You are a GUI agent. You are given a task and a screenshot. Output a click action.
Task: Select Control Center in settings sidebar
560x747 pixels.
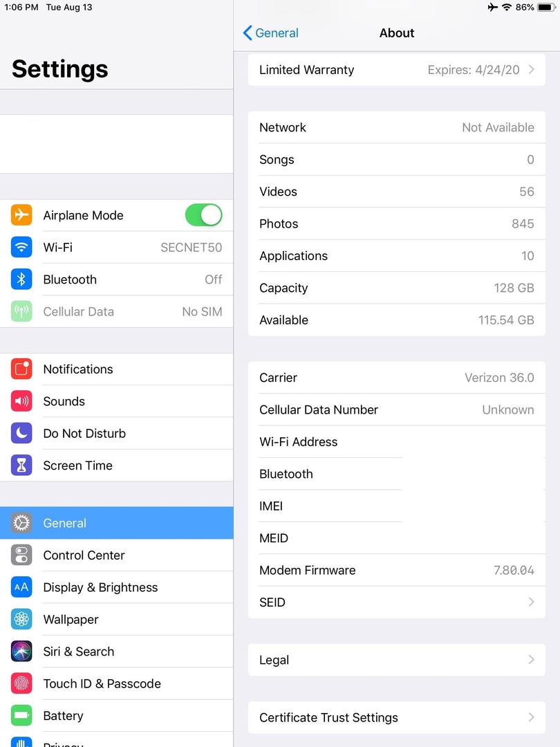(x=117, y=555)
